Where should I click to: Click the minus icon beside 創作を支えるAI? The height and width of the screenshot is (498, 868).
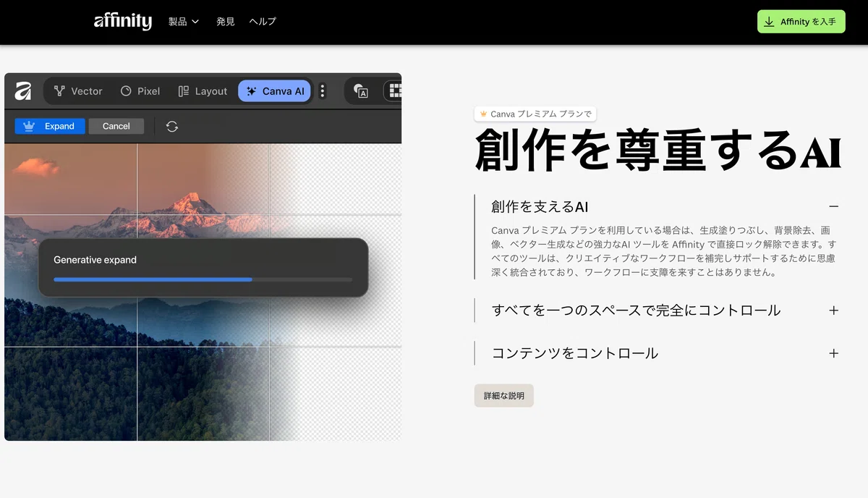click(x=834, y=207)
